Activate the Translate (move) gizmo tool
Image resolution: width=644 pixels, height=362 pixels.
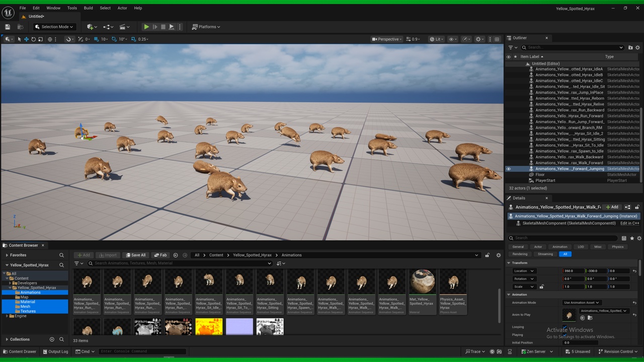tap(27, 39)
